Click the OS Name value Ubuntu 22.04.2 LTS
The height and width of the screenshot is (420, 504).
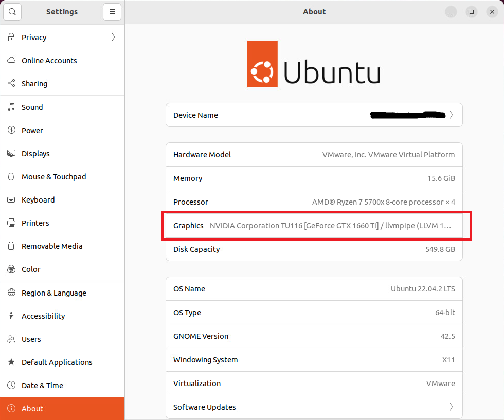(x=423, y=289)
